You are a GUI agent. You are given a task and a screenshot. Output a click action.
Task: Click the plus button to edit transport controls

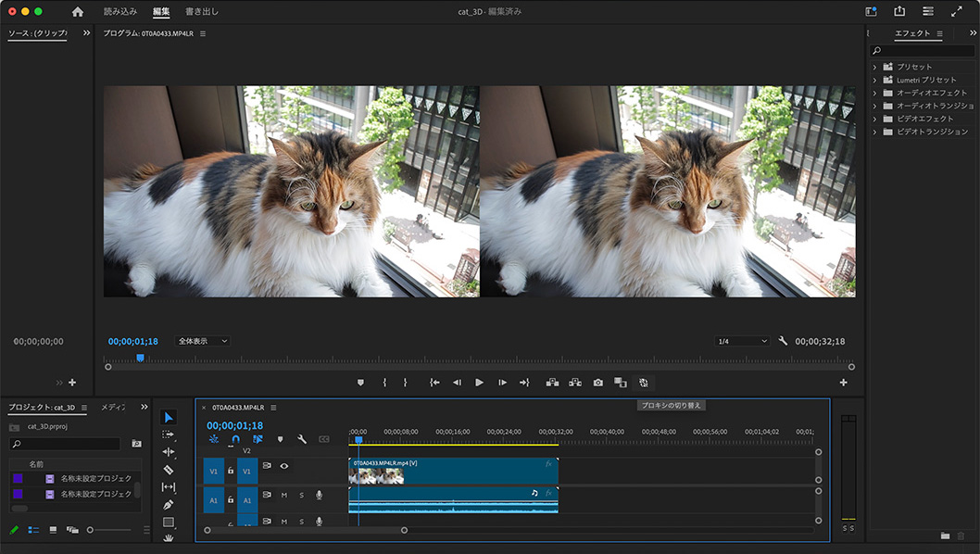(x=843, y=382)
